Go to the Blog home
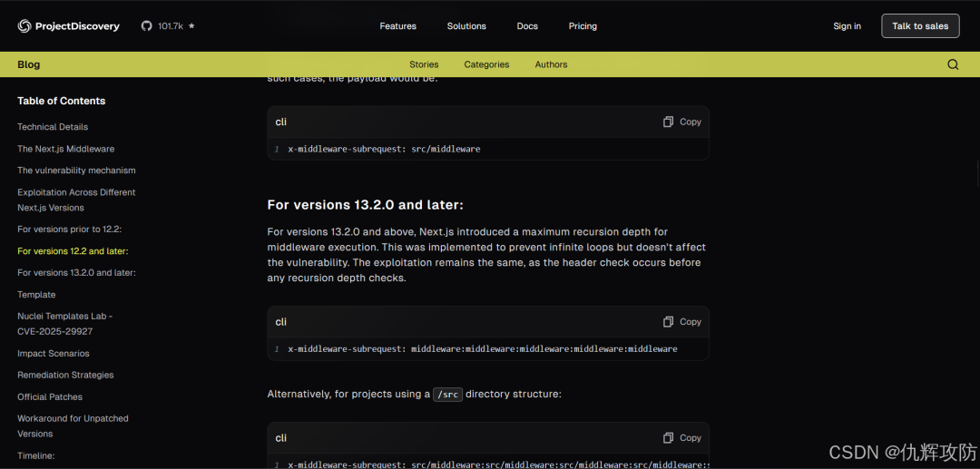 point(29,64)
